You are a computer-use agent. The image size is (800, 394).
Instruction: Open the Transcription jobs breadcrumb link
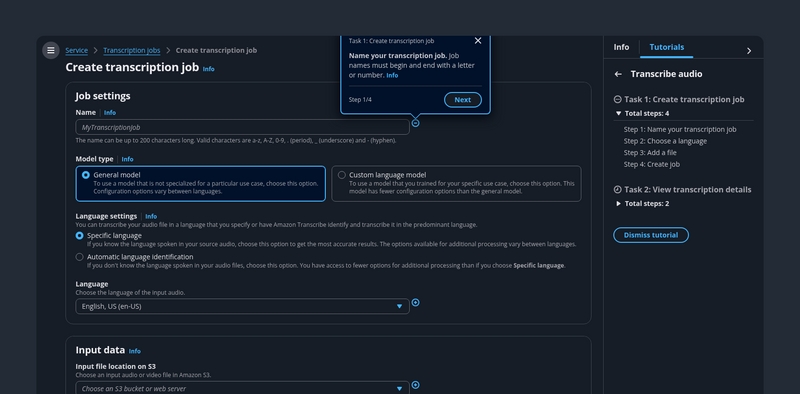coord(132,50)
